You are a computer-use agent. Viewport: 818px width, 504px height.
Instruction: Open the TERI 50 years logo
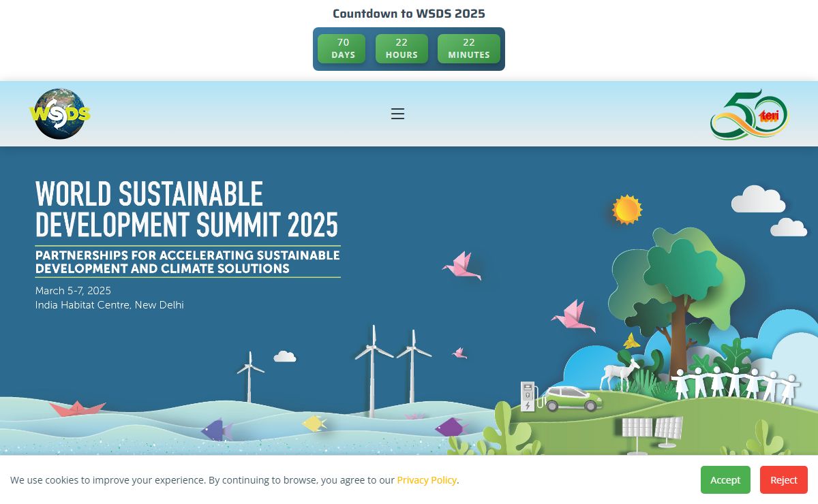pyautogui.click(x=749, y=114)
